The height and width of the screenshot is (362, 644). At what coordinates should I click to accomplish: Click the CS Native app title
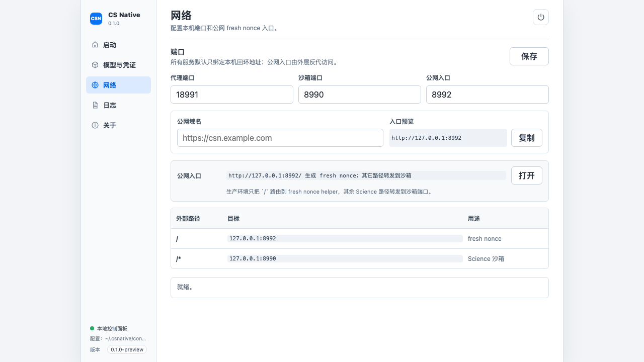(124, 15)
